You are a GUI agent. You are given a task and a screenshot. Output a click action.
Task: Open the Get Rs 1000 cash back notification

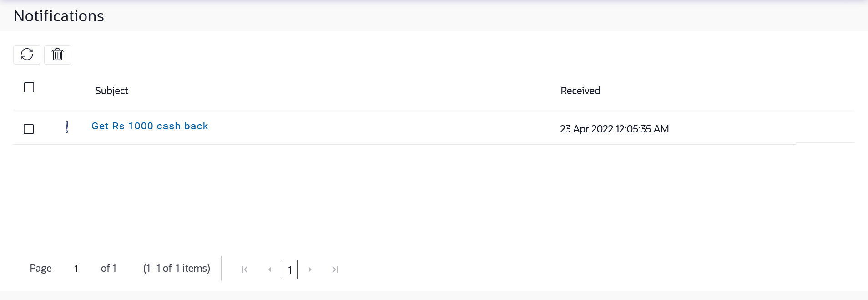150,126
